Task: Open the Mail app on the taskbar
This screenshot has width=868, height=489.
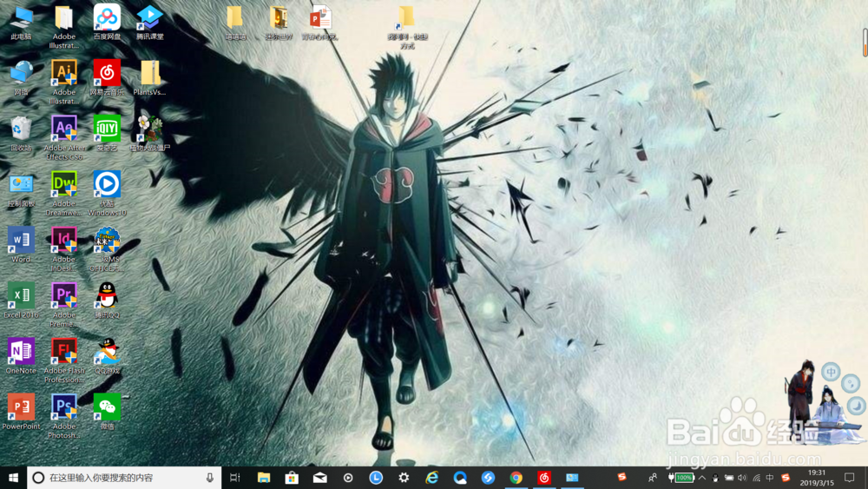Action: point(320,478)
